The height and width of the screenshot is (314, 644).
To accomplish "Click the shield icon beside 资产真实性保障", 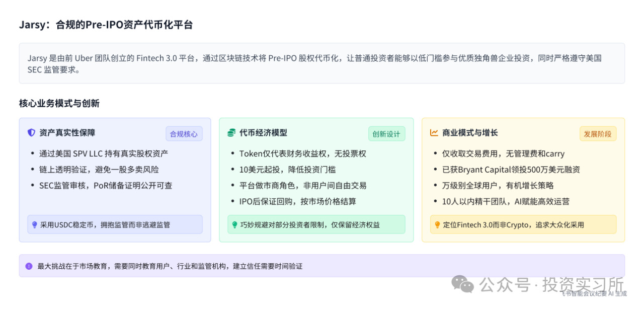I will pyautogui.click(x=31, y=133).
